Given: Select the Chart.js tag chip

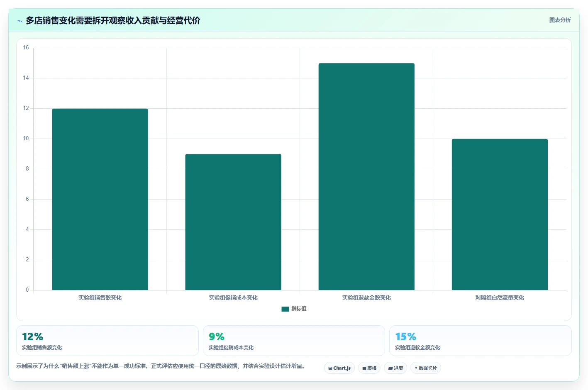Looking at the screenshot, I should (x=339, y=368).
